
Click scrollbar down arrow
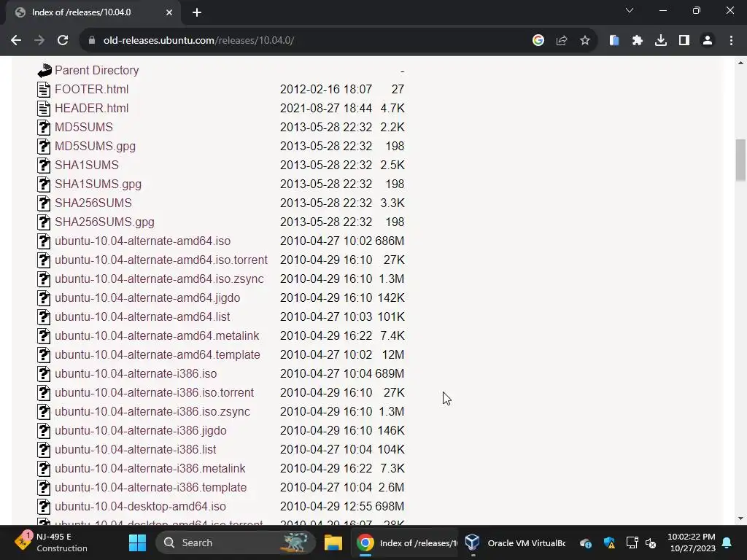740,518
